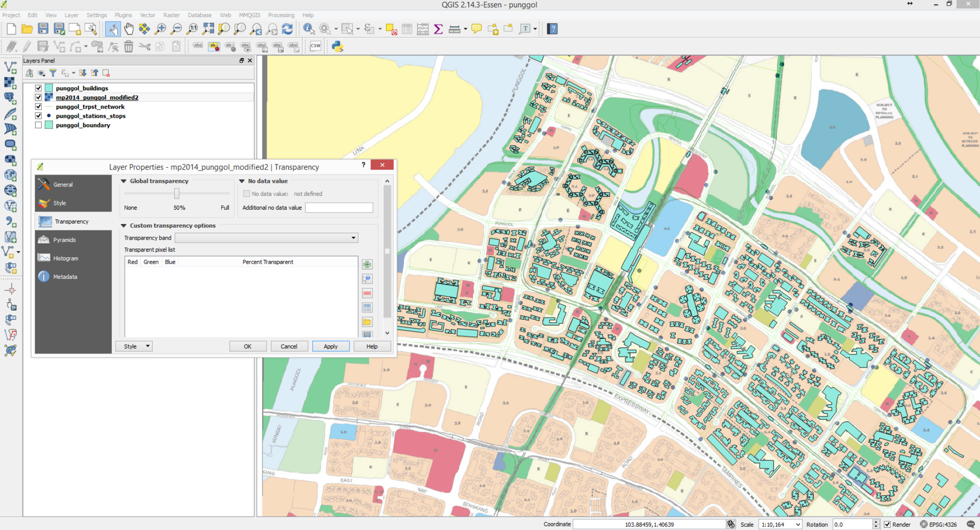Click red minus to remove selected row
Viewport: 980px width, 530px height.
[367, 293]
